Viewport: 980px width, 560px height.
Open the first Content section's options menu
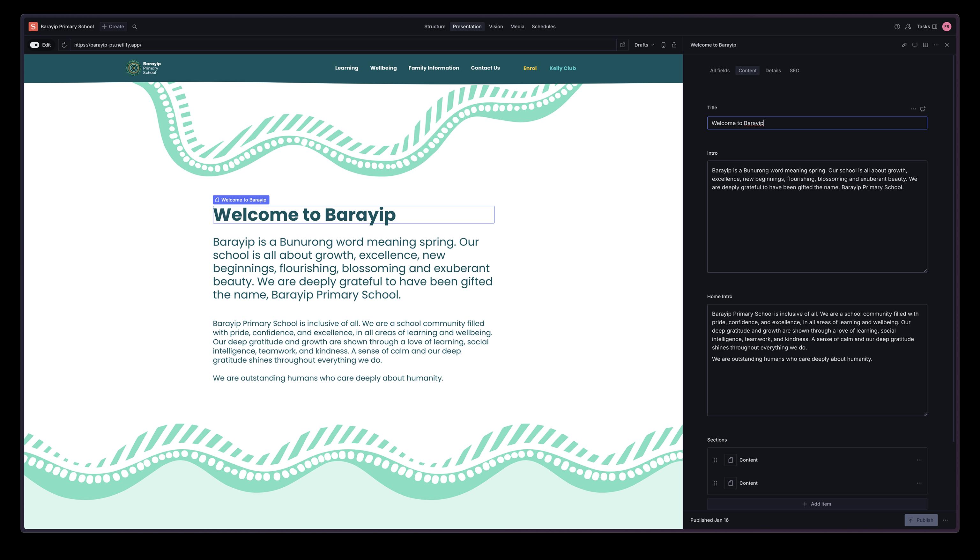[919, 460]
